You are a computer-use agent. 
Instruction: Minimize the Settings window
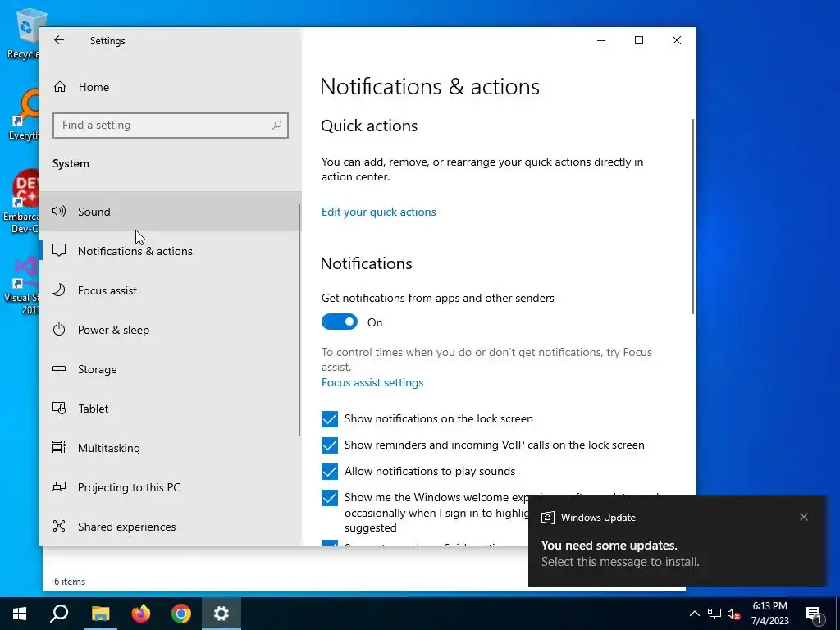[x=601, y=40]
